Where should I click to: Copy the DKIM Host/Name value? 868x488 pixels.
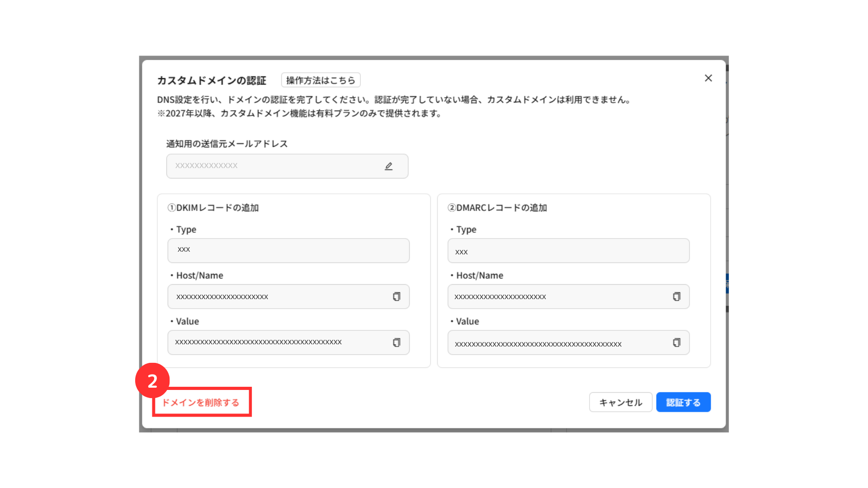coord(396,296)
